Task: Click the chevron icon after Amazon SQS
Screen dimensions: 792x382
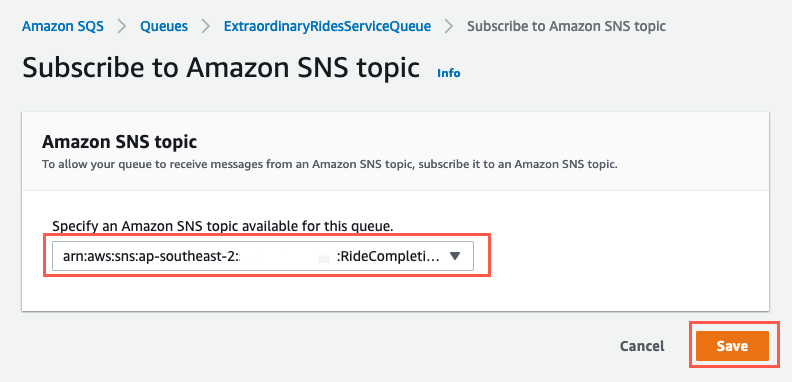Action: click(x=122, y=26)
